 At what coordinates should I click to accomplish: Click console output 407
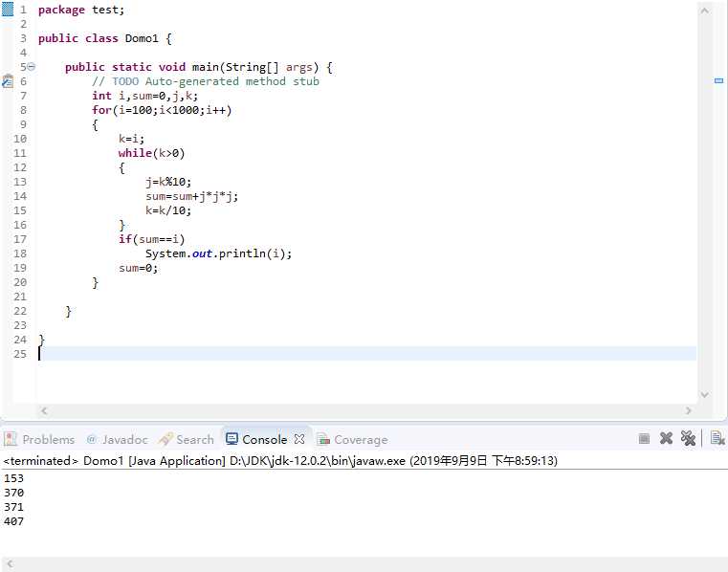13,521
